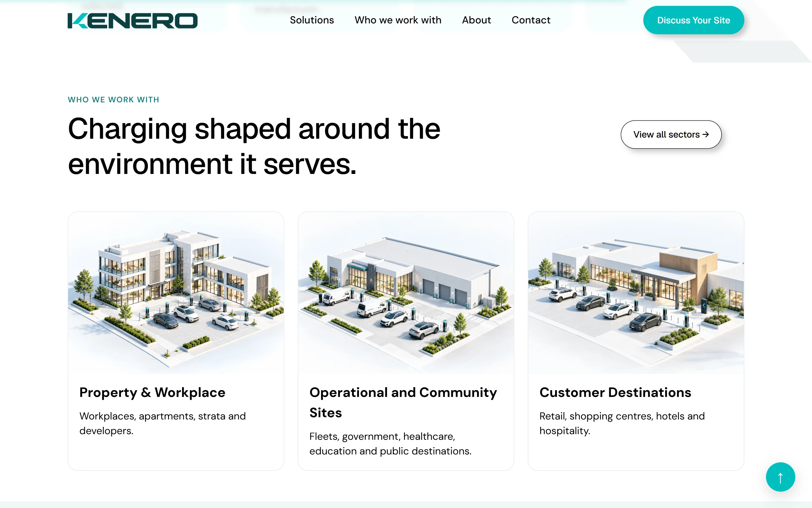Open the Property & Workplace building image
Viewport: 812px width, 508px height.
[176, 293]
